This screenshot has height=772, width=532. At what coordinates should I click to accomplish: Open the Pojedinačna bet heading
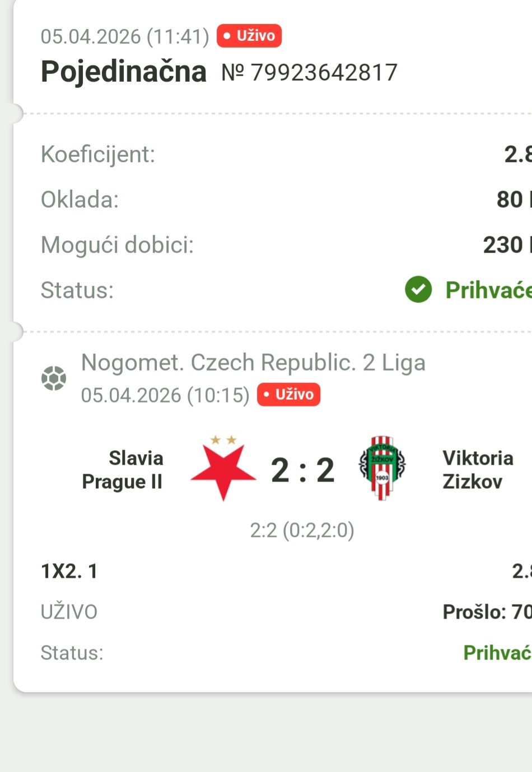[124, 72]
